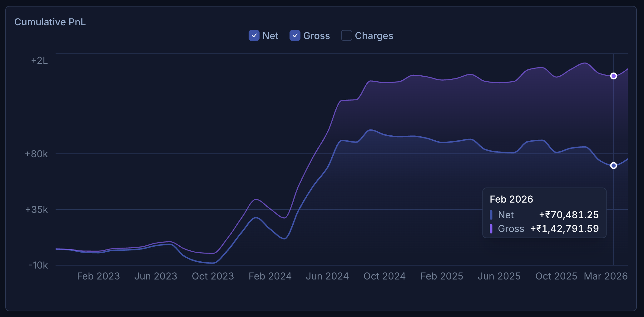The height and width of the screenshot is (317, 644).
Task: Click the Charges legend label
Action: pyautogui.click(x=374, y=36)
